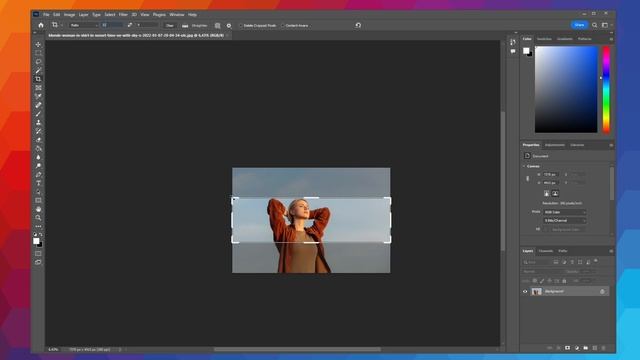The image size is (640, 360).
Task: Hide the Background layer with eye icon
Action: point(525,291)
